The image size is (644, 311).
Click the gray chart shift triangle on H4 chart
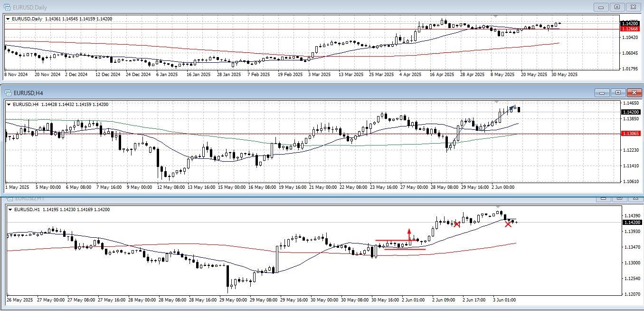[x=497, y=102]
